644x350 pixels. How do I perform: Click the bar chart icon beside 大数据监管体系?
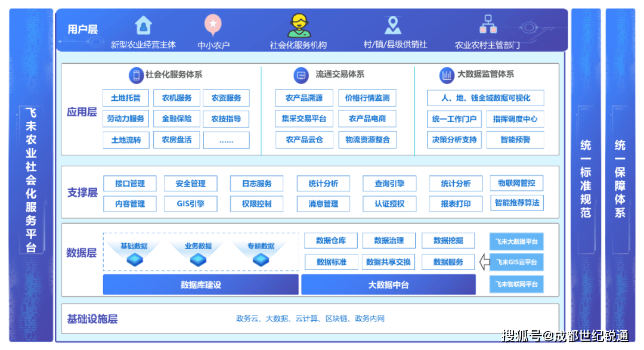pos(447,75)
